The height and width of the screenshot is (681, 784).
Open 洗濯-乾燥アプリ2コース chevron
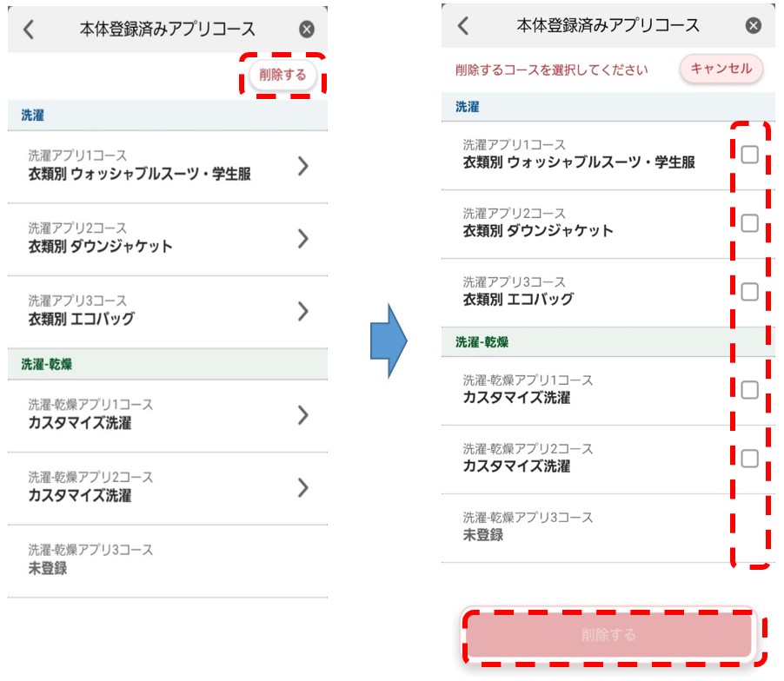click(303, 487)
